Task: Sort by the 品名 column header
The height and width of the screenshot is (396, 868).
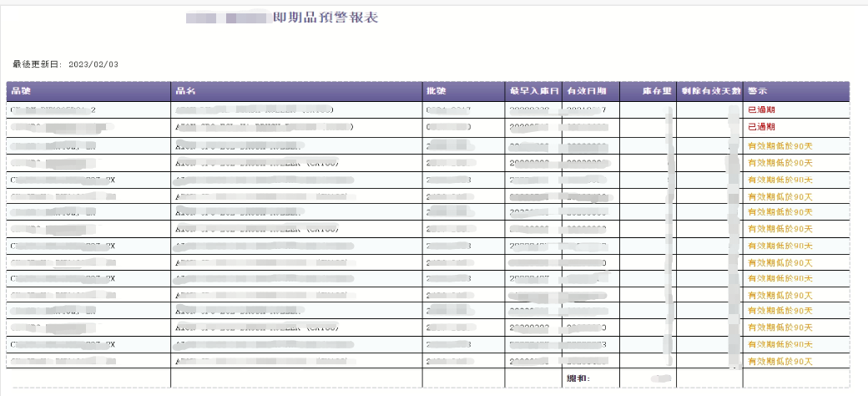Action: click(x=185, y=90)
